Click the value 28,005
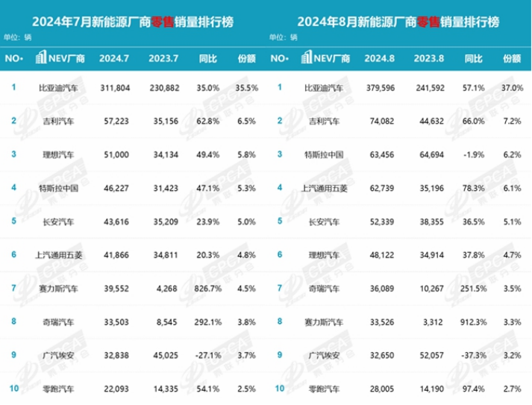The height and width of the screenshot is (405, 532). [x=382, y=389]
